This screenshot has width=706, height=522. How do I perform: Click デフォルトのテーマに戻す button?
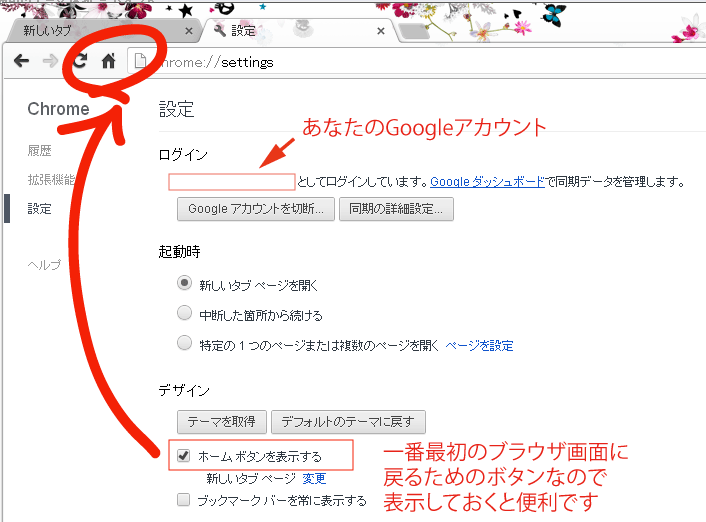(348, 422)
